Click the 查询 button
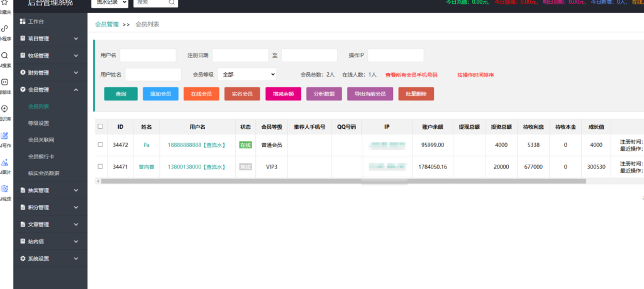 click(121, 94)
